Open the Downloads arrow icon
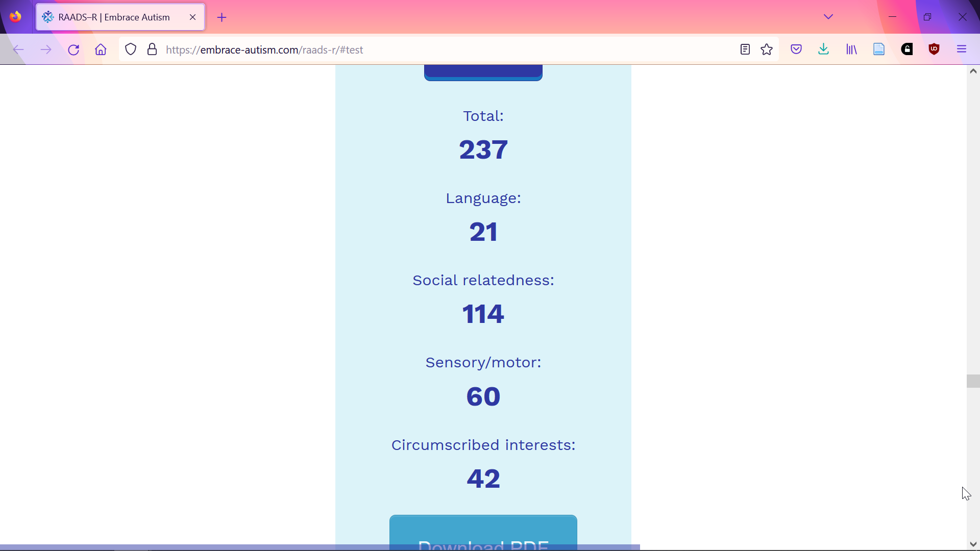This screenshot has height=551, width=980. [823, 49]
